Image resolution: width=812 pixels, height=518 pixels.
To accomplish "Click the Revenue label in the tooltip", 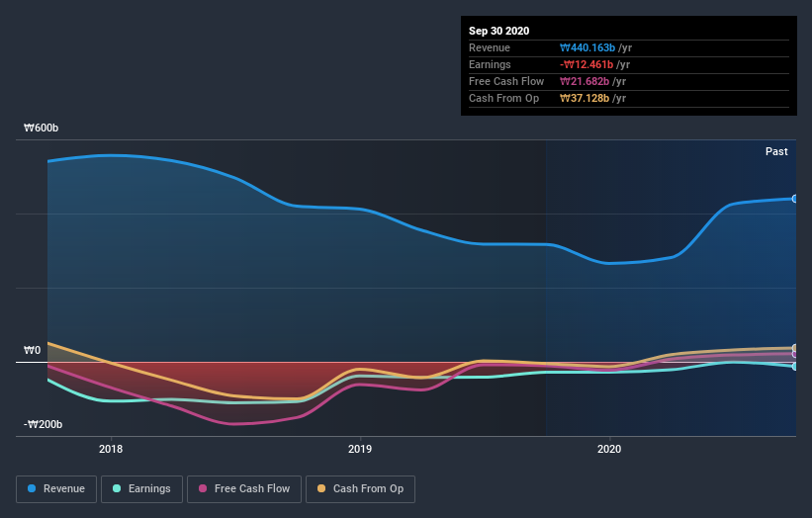I will tap(490, 47).
